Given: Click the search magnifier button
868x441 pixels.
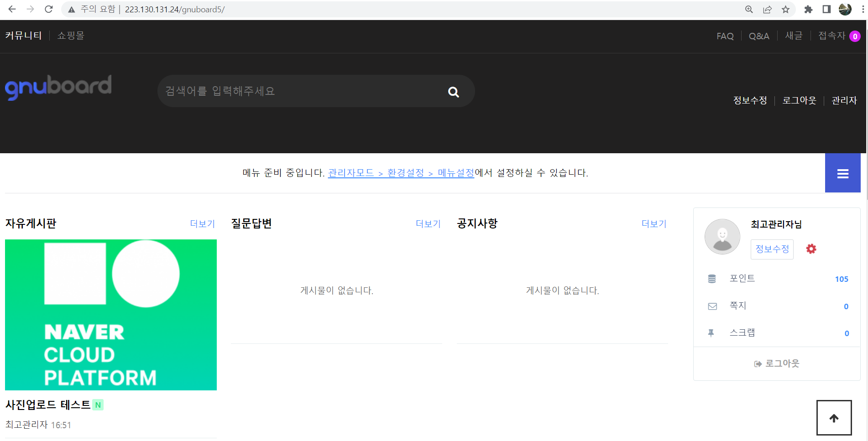Looking at the screenshot, I should 454,92.
